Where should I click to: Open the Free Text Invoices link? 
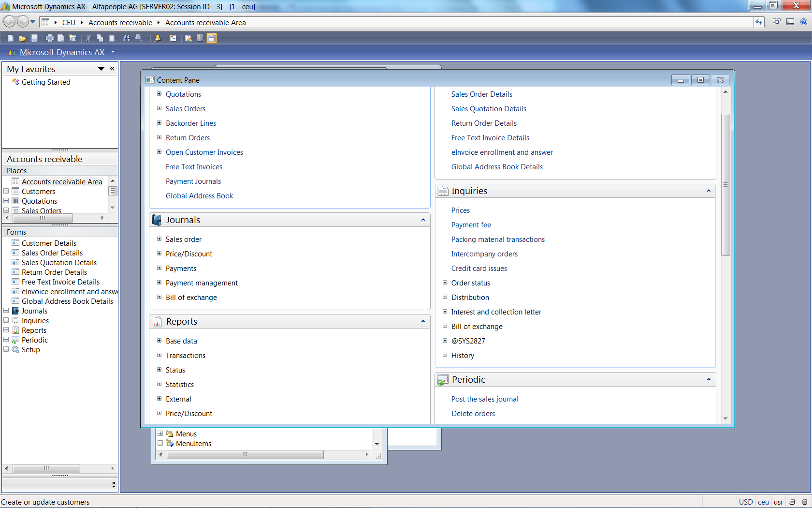(194, 167)
